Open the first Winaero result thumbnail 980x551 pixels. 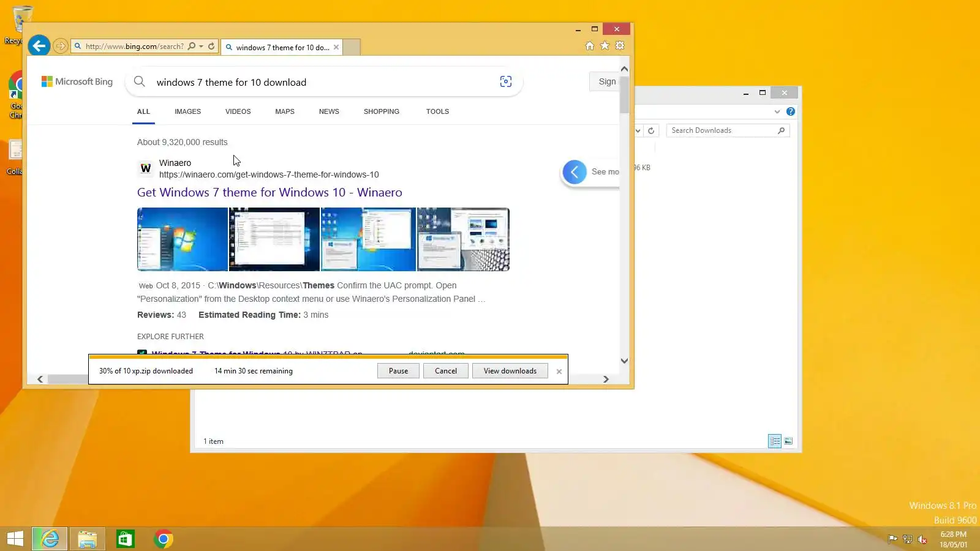coord(183,239)
